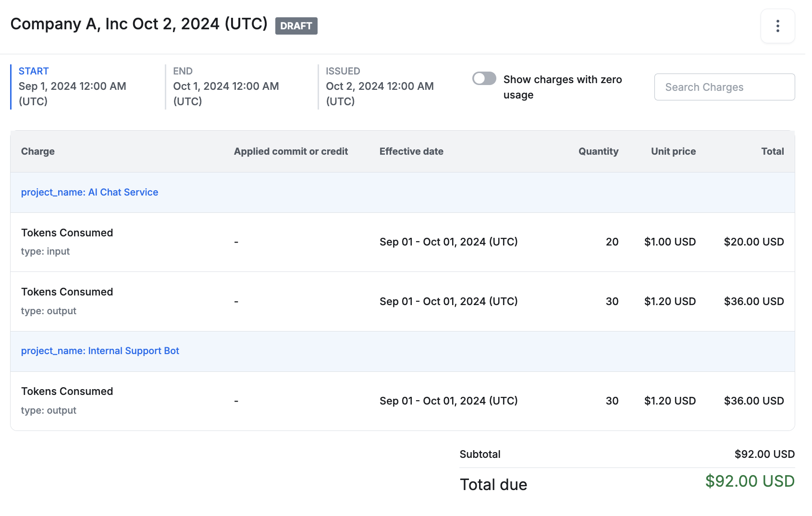
Task: Select the Tokens Consumed type input row
Action: click(67, 242)
